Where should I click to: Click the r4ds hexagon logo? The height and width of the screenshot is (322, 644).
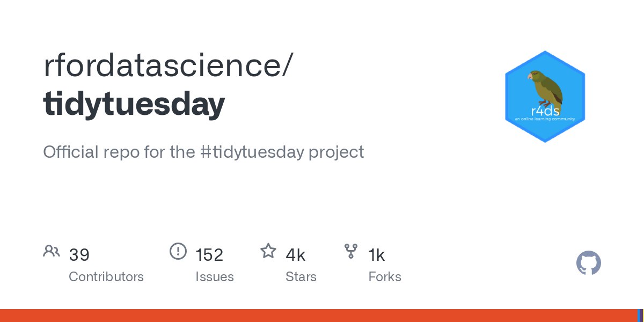click(545, 97)
